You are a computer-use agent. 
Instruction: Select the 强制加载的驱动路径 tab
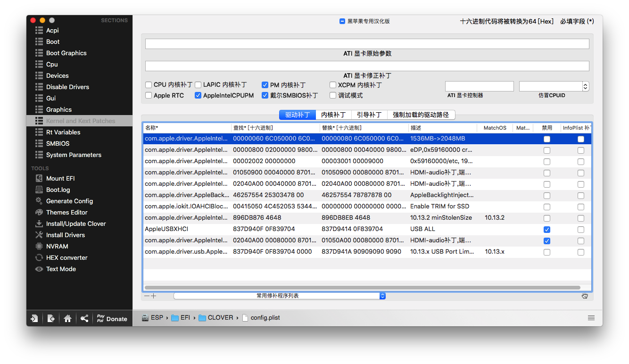tap(421, 115)
